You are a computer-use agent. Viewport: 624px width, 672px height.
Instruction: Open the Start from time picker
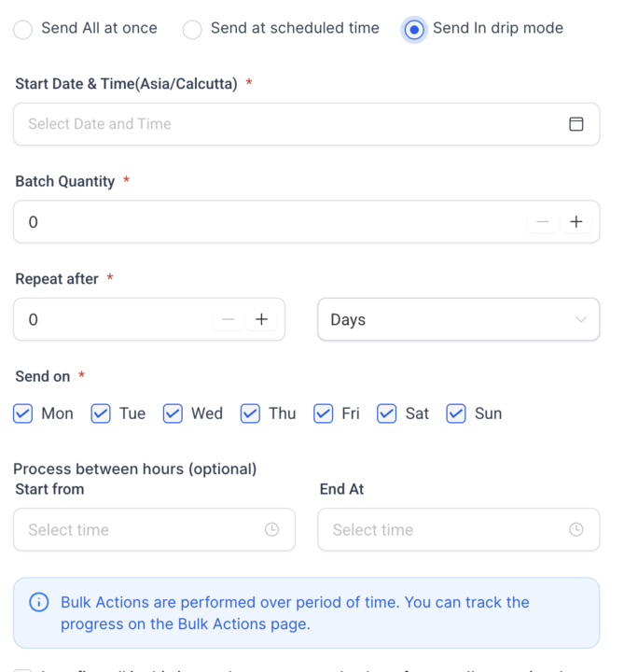coord(140,530)
